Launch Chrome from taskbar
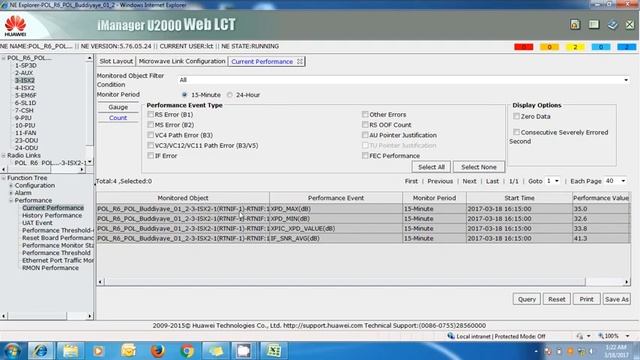Screen dimensions: 640x360 tap(187, 351)
